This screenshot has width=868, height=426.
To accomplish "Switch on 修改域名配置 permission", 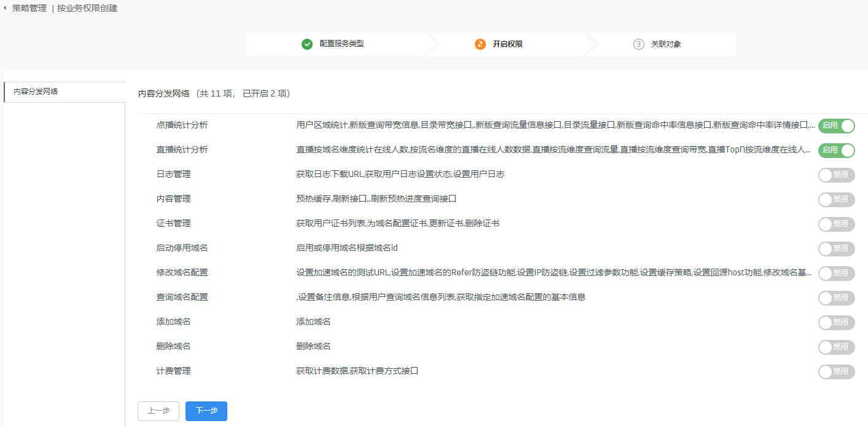I will (x=836, y=274).
